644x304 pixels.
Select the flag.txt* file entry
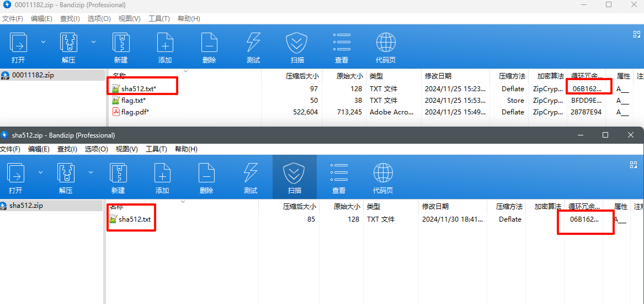[133, 101]
